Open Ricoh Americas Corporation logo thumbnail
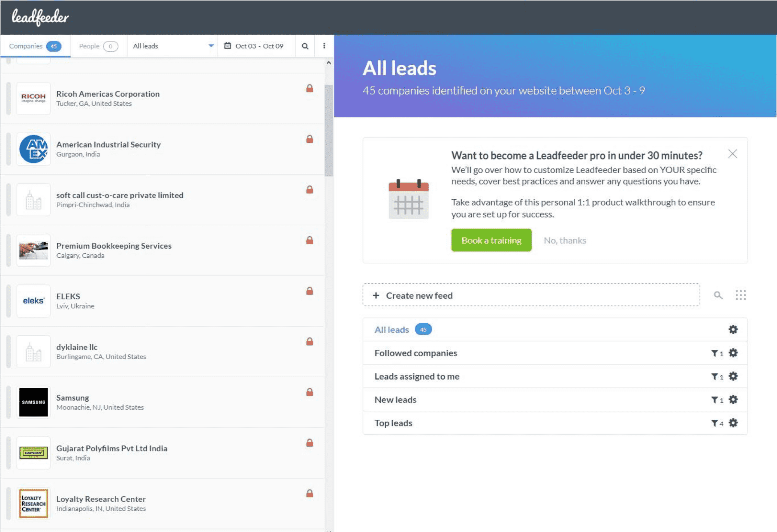 [33, 99]
